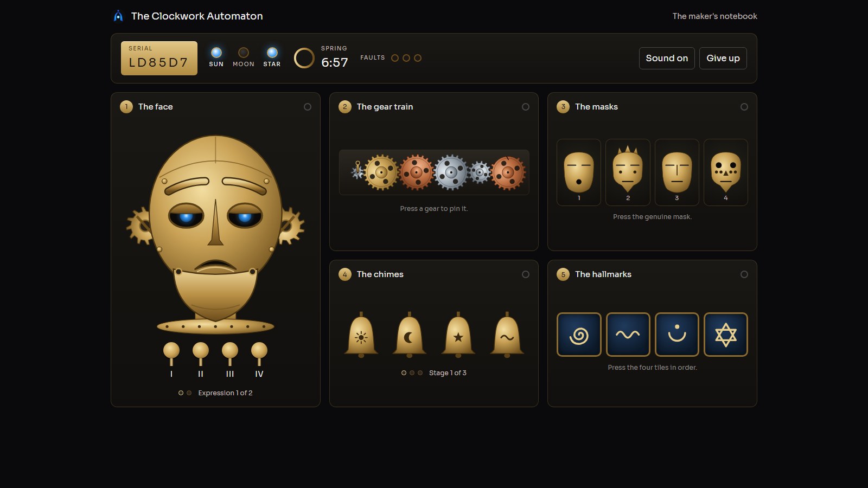Click The chimes panel status circle
This screenshot has height=488, width=868.
pos(526,274)
